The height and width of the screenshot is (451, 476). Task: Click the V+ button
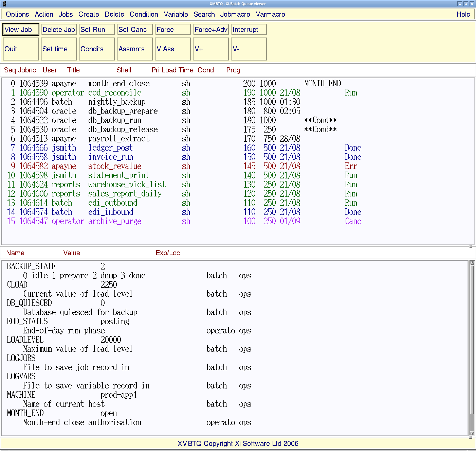coord(211,49)
